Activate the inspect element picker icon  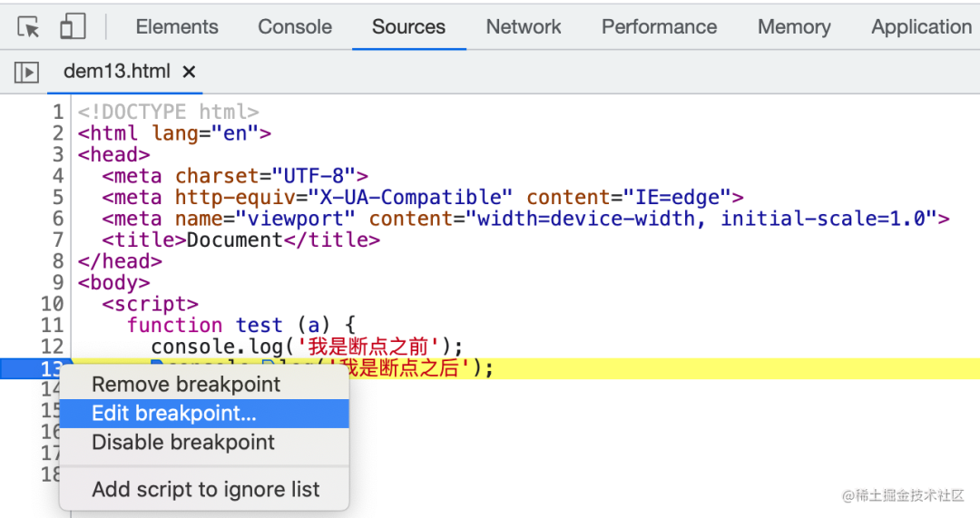click(28, 27)
